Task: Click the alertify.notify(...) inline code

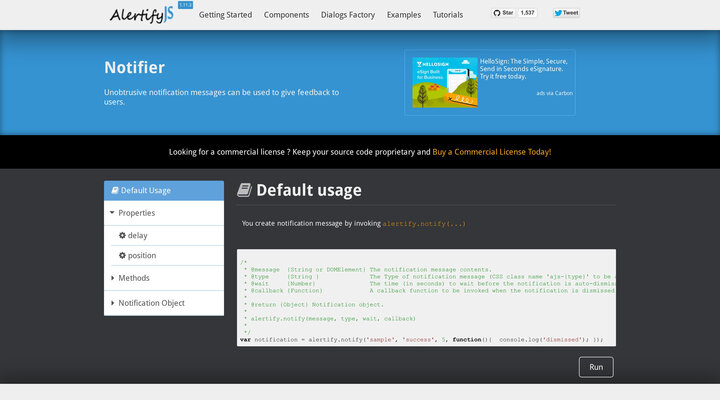Action: pos(424,224)
